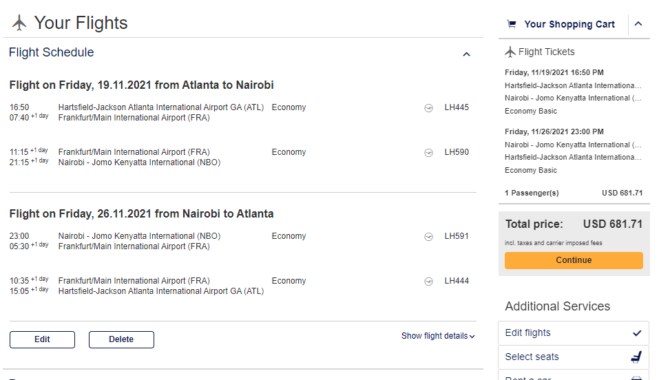Open Edit flights additional service

tap(573, 333)
